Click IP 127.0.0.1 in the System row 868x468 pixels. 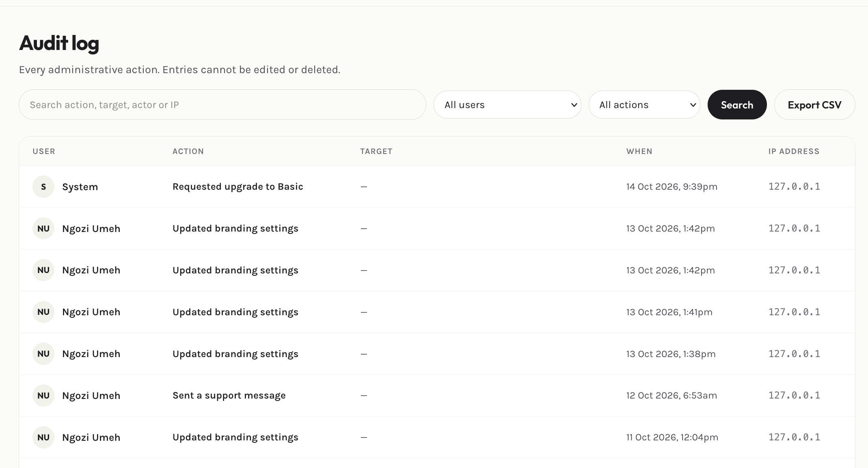[x=794, y=186]
